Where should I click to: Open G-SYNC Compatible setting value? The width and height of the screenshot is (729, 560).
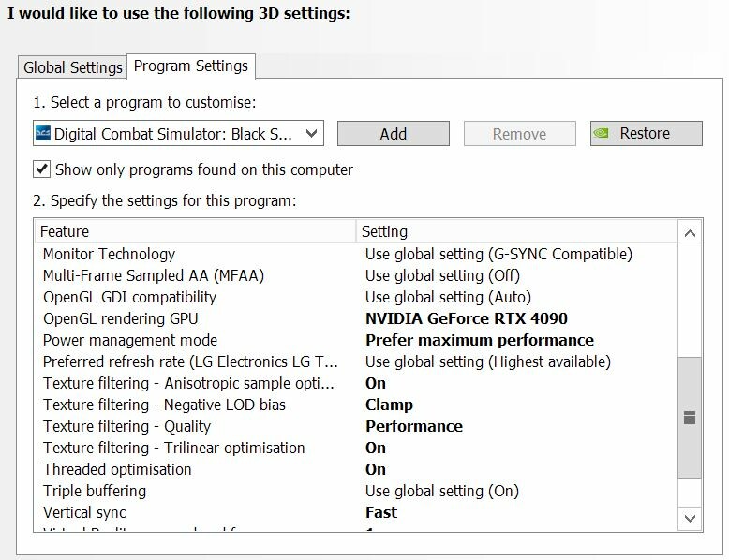(x=498, y=254)
